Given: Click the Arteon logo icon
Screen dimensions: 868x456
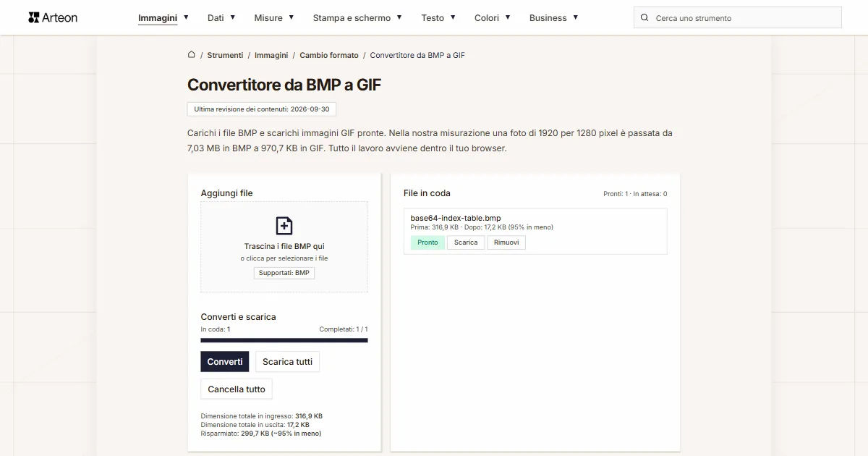Looking at the screenshot, I should point(33,17).
